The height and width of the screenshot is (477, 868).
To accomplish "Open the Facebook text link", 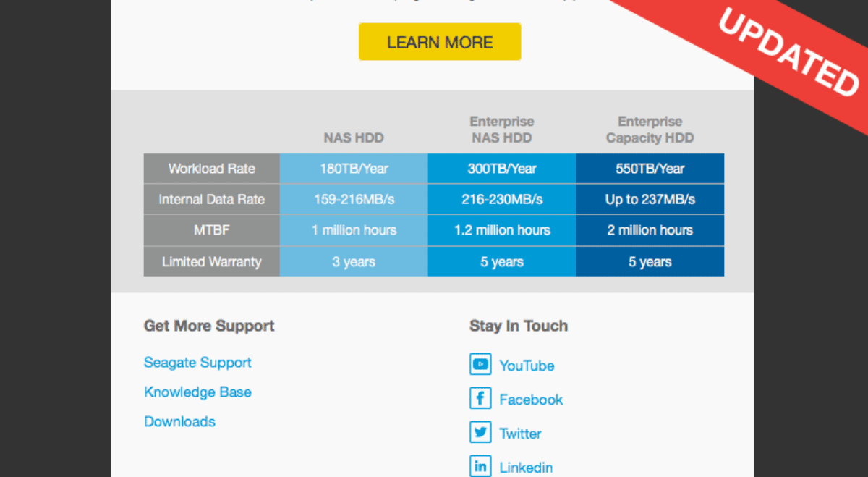I will (x=531, y=400).
